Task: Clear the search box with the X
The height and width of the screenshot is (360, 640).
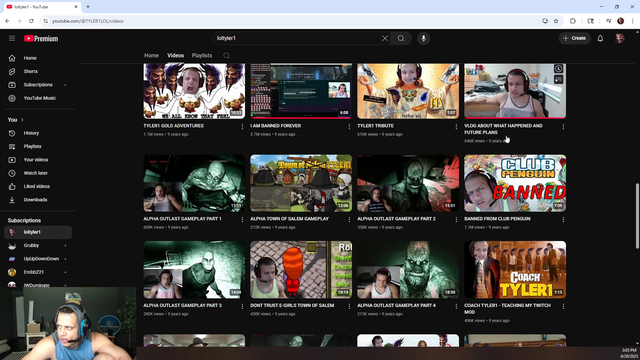Action: (384, 38)
